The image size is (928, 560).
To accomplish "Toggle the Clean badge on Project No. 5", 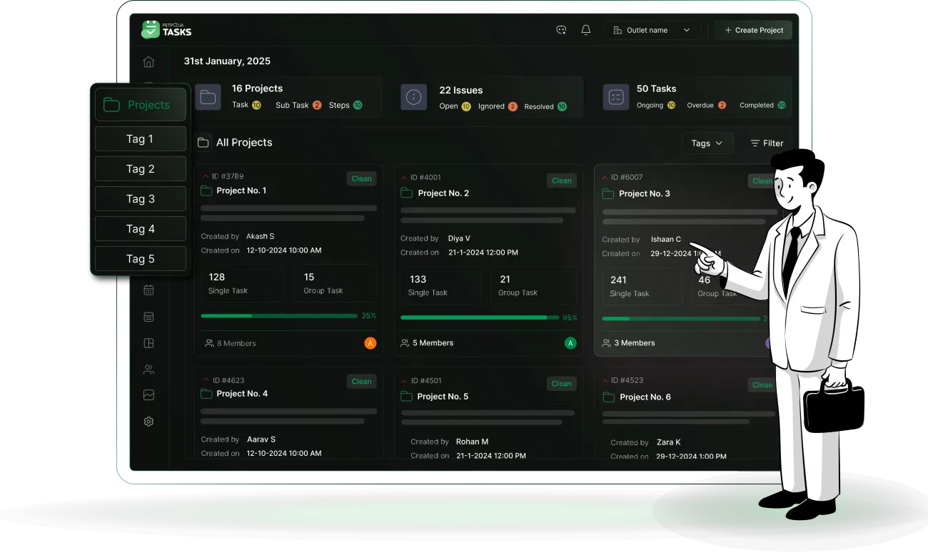I will tap(561, 383).
